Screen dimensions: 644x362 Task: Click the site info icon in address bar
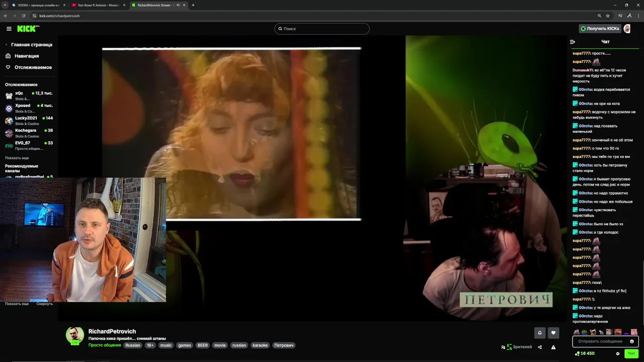(x=34, y=16)
